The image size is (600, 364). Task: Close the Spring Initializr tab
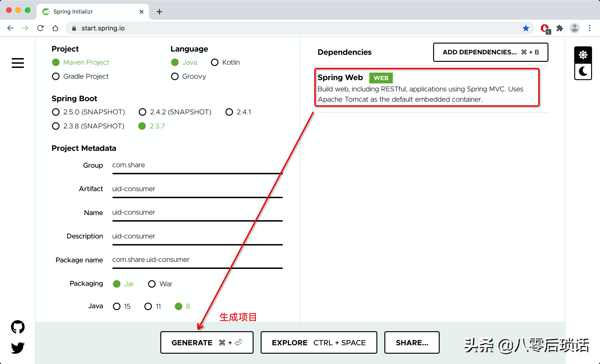point(142,12)
